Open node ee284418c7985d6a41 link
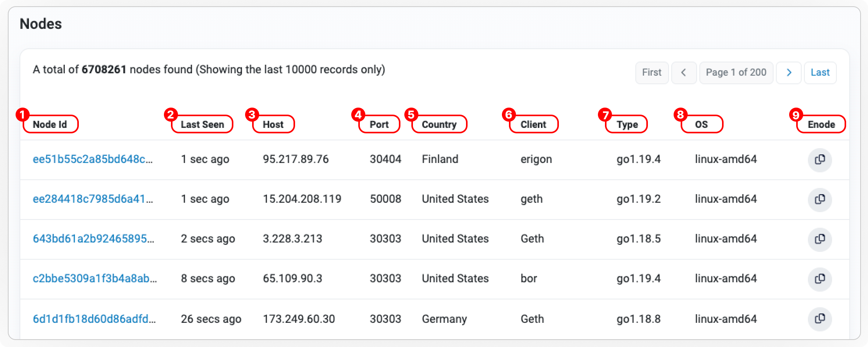 click(x=92, y=199)
